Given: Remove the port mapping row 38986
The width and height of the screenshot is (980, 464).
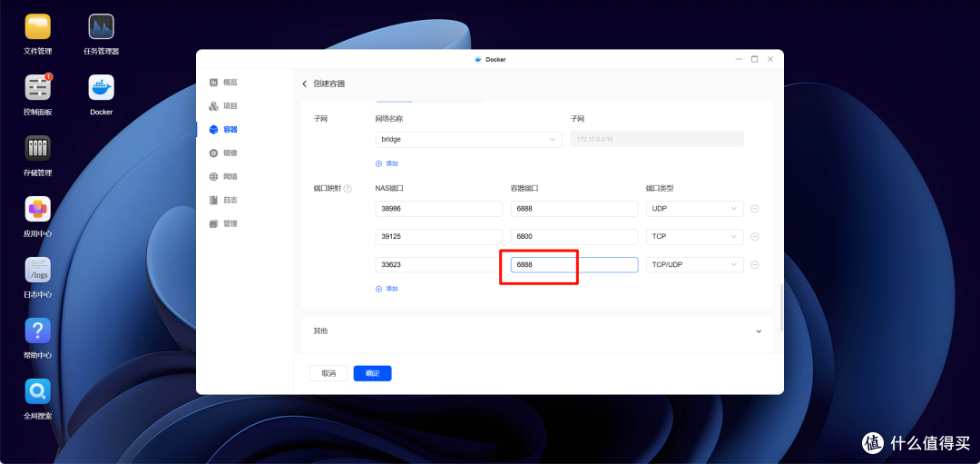Looking at the screenshot, I should (754, 209).
